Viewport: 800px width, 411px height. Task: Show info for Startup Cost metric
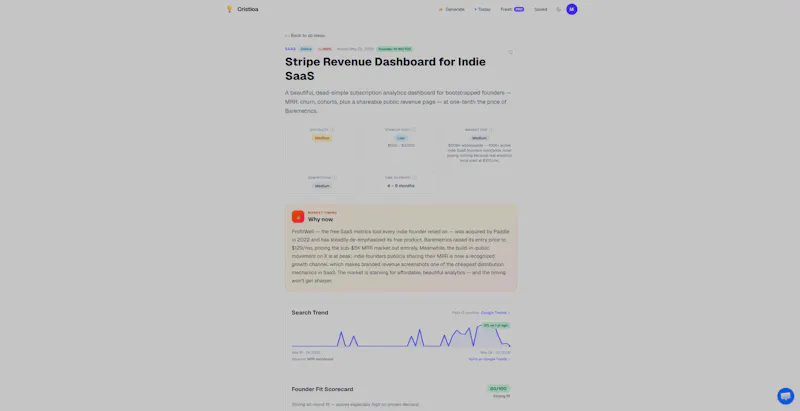pos(414,130)
